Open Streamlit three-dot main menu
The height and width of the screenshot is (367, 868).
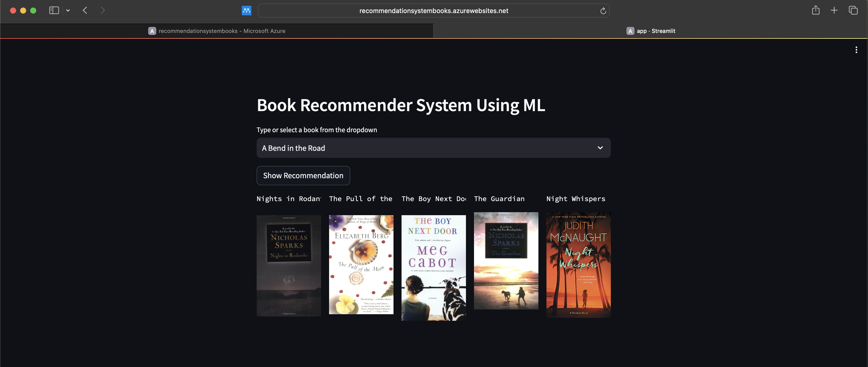[x=856, y=50]
